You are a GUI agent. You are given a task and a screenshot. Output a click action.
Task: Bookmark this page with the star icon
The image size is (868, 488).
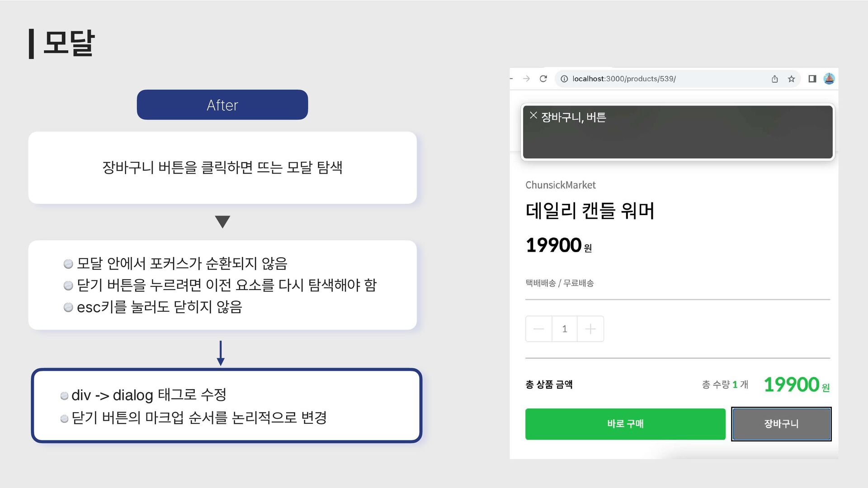click(791, 79)
